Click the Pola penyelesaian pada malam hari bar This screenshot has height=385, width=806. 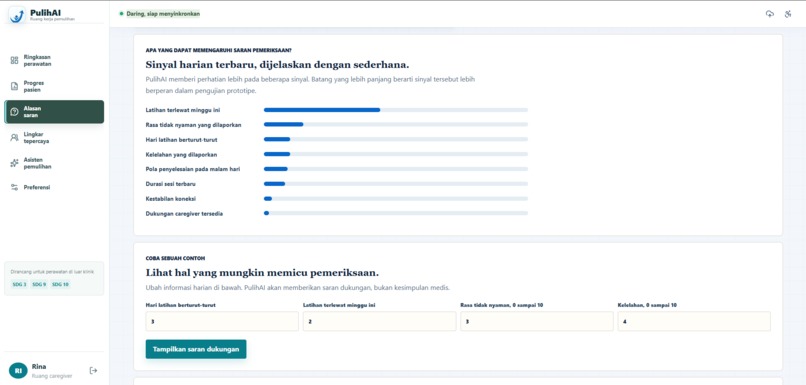coord(396,169)
